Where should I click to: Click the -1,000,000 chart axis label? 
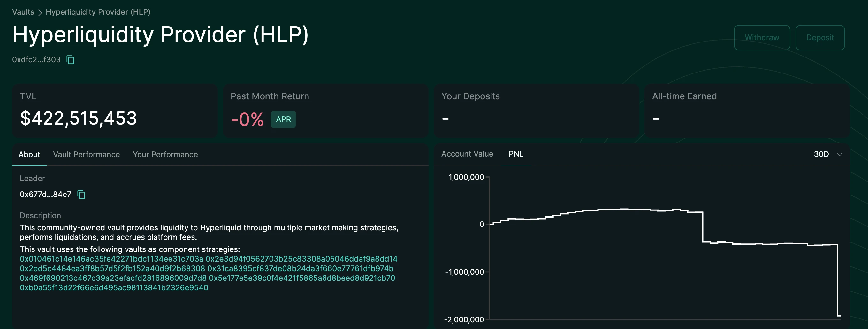[x=464, y=272]
